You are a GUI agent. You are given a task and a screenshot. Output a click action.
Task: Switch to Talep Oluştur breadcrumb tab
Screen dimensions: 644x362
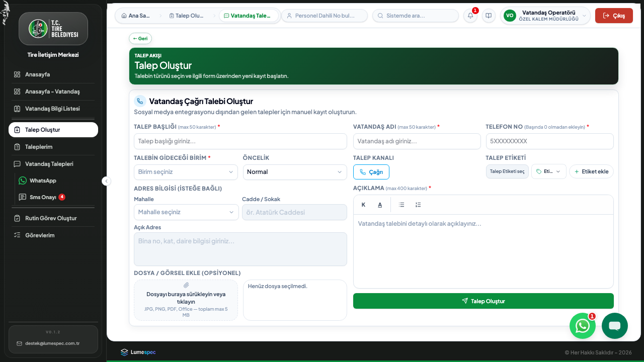tap(187, 16)
